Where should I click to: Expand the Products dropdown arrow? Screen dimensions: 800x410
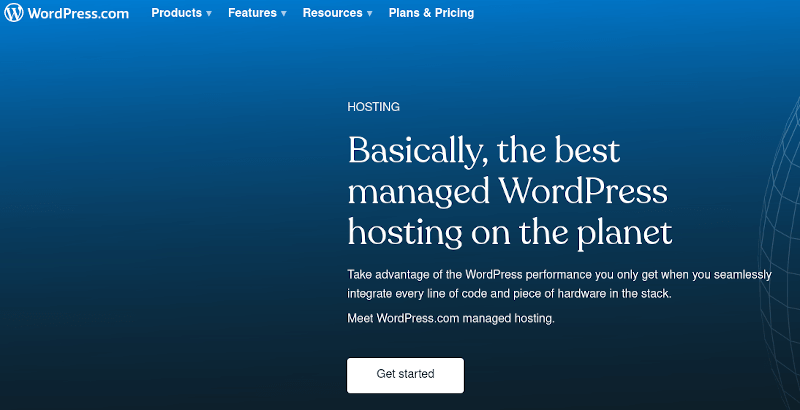[x=209, y=14]
